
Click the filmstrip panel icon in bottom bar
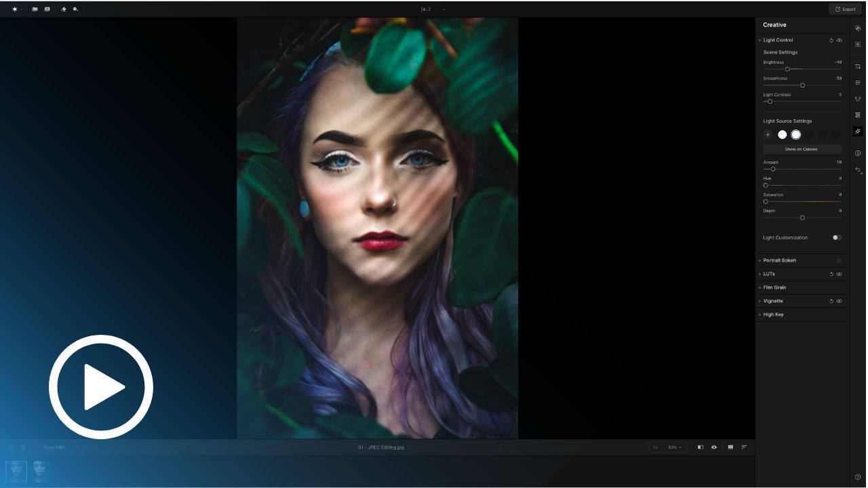(730, 447)
